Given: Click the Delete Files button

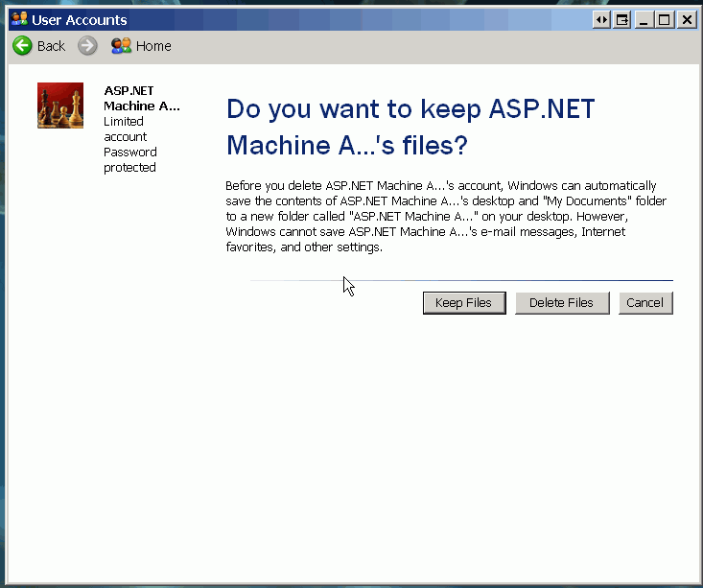Looking at the screenshot, I should coord(562,303).
